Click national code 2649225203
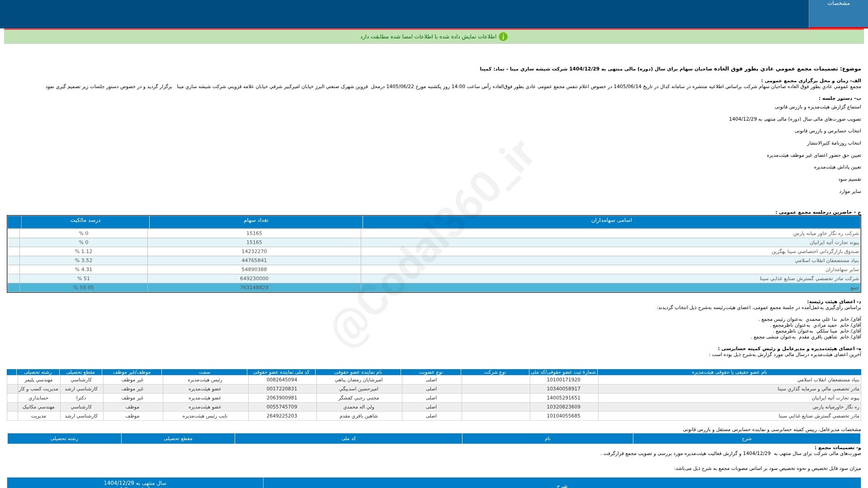This screenshot has height=488, width=868. pyautogui.click(x=282, y=416)
